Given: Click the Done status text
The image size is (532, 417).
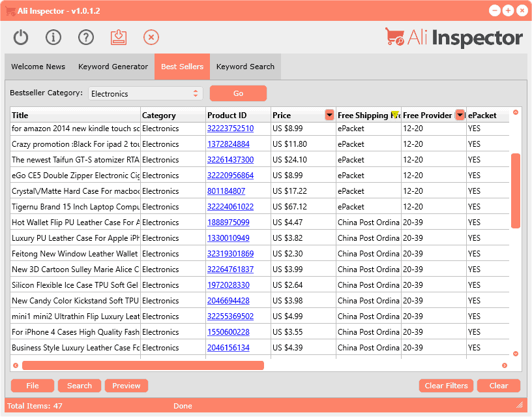Looking at the screenshot, I should click(x=183, y=406).
